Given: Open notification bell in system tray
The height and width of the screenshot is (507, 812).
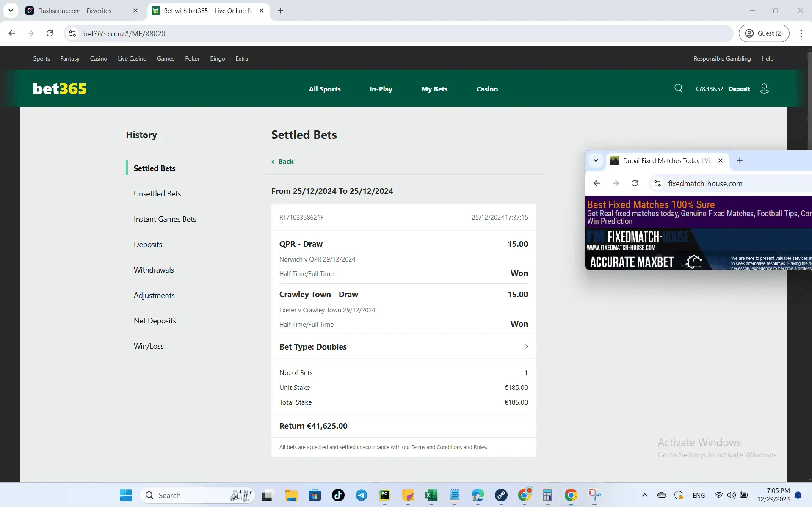Looking at the screenshot, I should tap(798, 495).
